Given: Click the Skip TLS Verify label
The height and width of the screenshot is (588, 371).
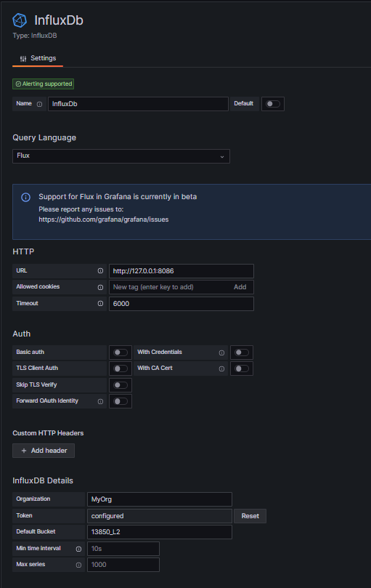Looking at the screenshot, I should pyautogui.click(x=36, y=384).
